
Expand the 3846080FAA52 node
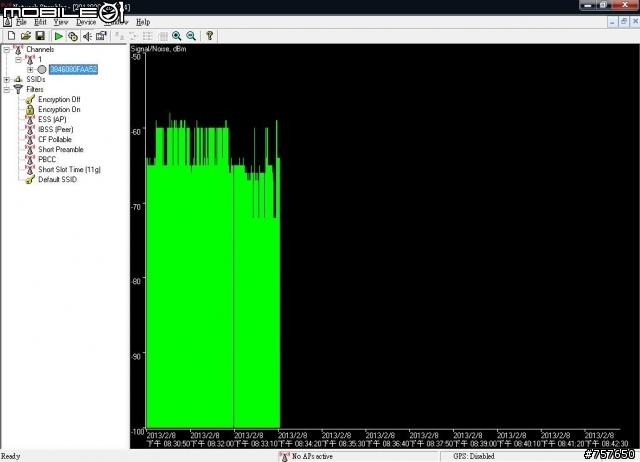(x=30, y=69)
